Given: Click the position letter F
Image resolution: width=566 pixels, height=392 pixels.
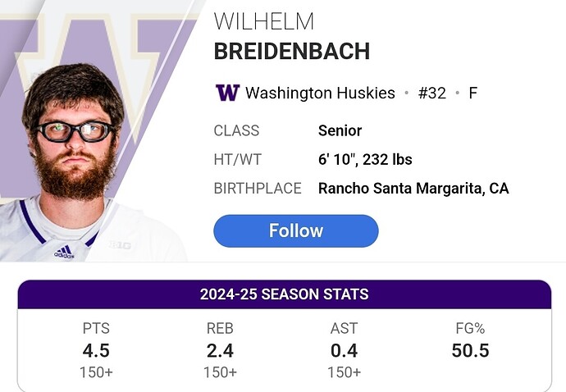Looking at the screenshot, I should tap(472, 93).
